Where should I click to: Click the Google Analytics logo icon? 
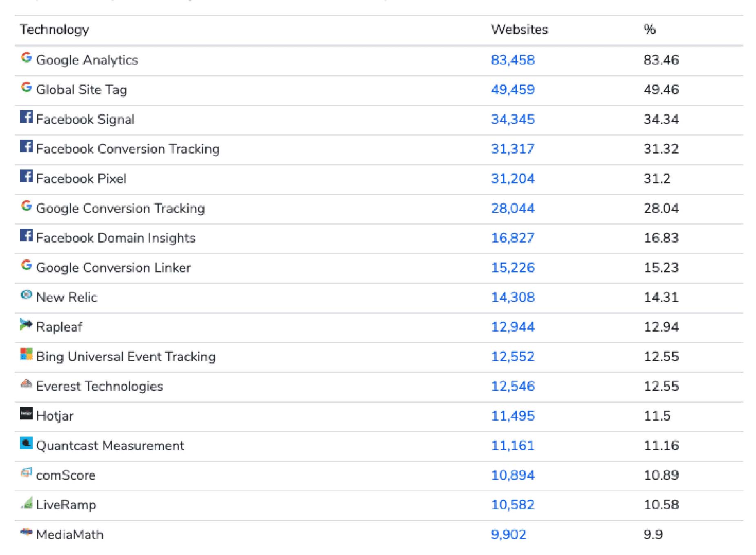[27, 58]
